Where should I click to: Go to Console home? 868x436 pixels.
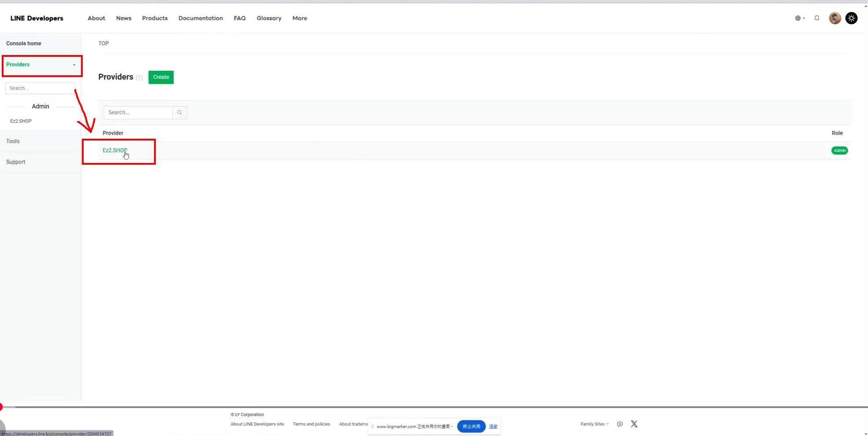24,44
